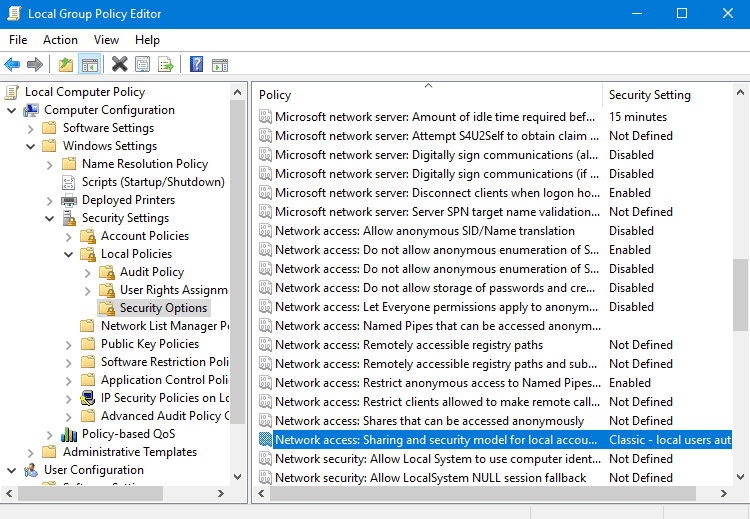Image resolution: width=750 pixels, height=519 pixels.
Task: Click the Deployed Printers printer icon
Action: [x=69, y=200]
